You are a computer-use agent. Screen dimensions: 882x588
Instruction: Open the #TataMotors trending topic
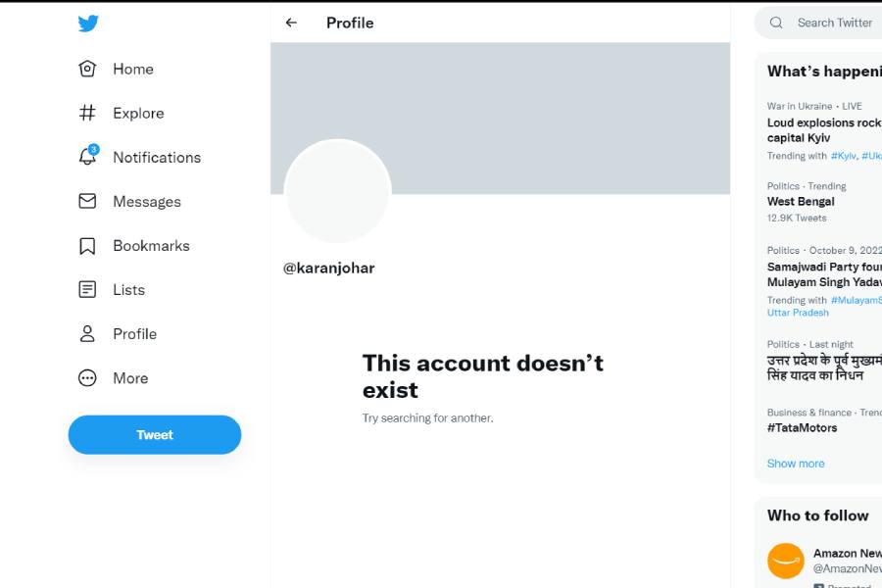[803, 428]
